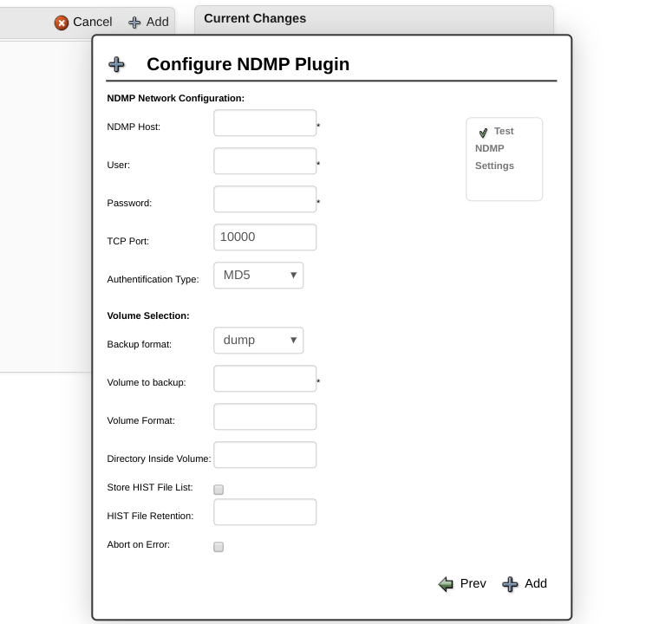Click the Abort on Error label

(139, 545)
